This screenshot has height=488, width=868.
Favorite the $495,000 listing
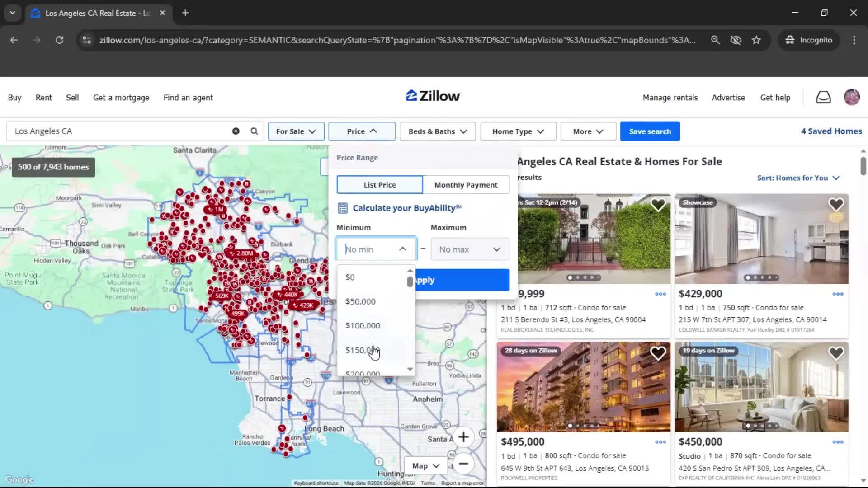coord(658,353)
